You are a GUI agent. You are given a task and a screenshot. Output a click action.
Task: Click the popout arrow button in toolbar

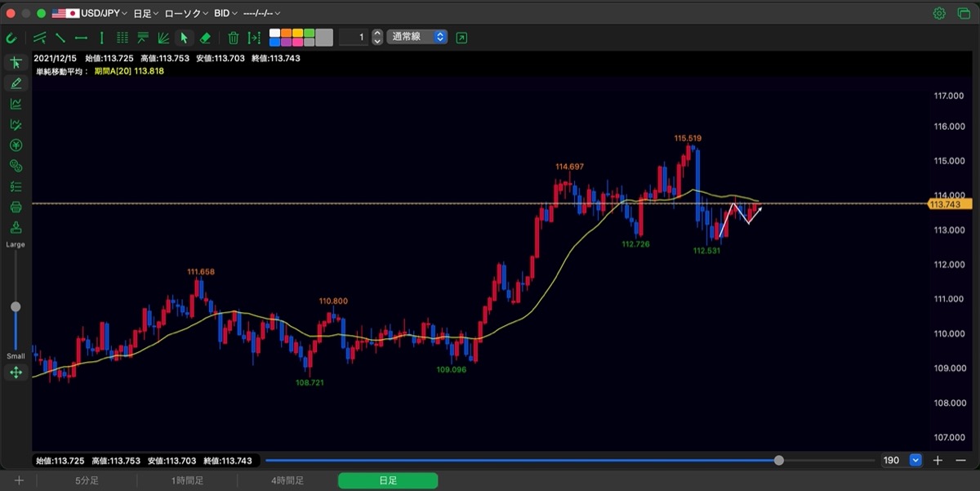click(462, 38)
